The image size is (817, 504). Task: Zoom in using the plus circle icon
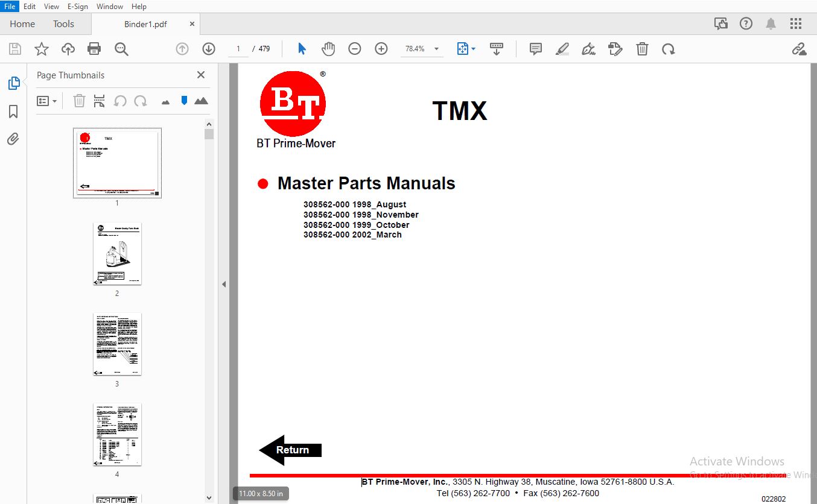click(381, 49)
